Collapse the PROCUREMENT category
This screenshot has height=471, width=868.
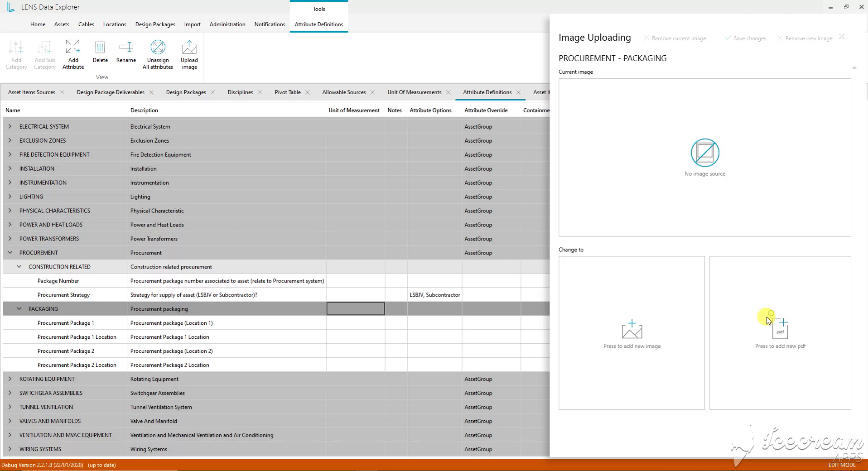pos(10,253)
